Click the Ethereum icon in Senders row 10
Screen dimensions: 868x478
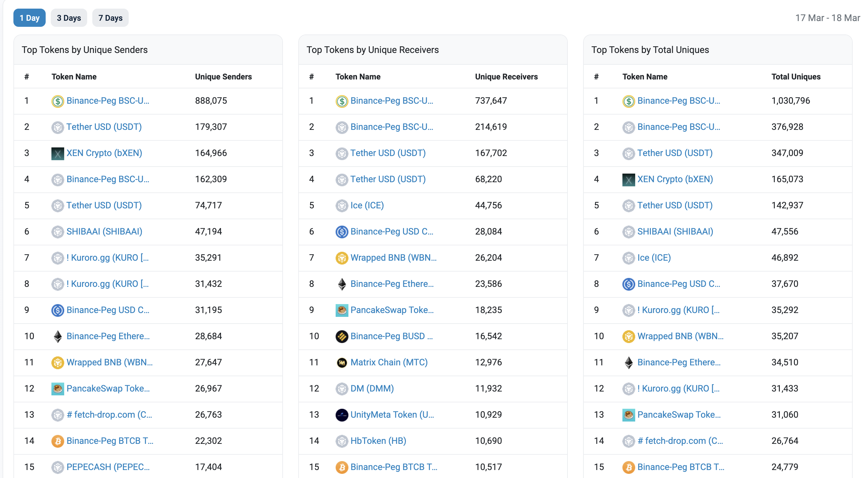(x=57, y=337)
